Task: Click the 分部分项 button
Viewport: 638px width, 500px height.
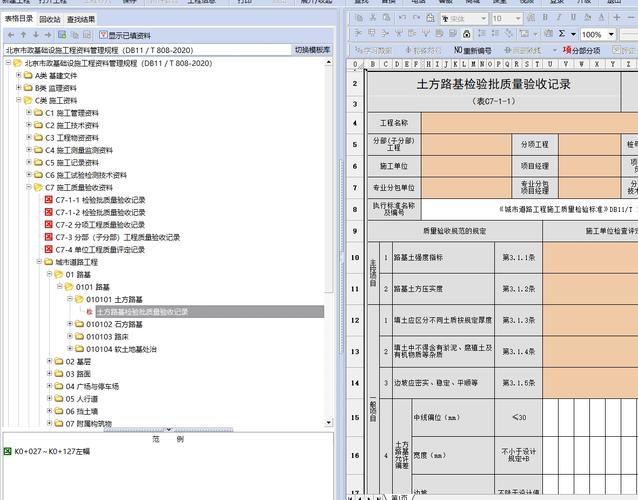Action: (581, 50)
